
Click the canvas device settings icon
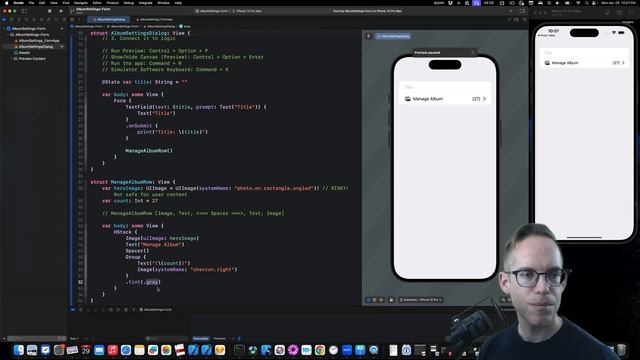(x=391, y=300)
